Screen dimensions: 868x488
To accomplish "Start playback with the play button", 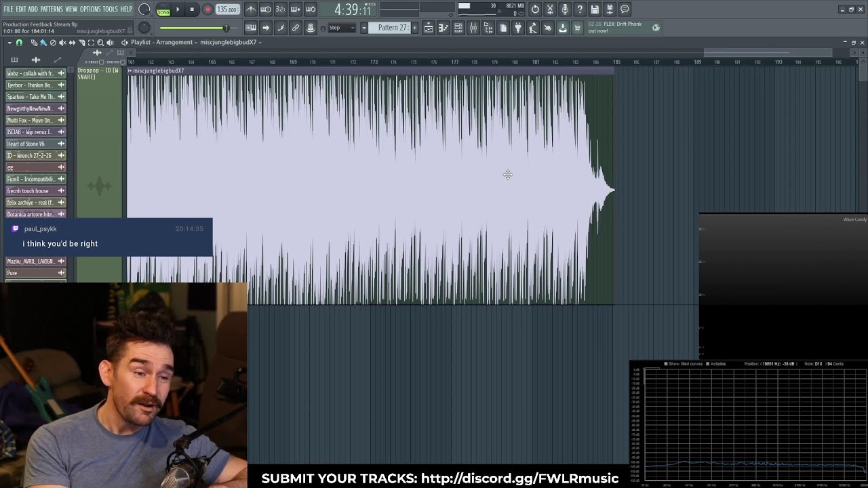I will [x=178, y=9].
